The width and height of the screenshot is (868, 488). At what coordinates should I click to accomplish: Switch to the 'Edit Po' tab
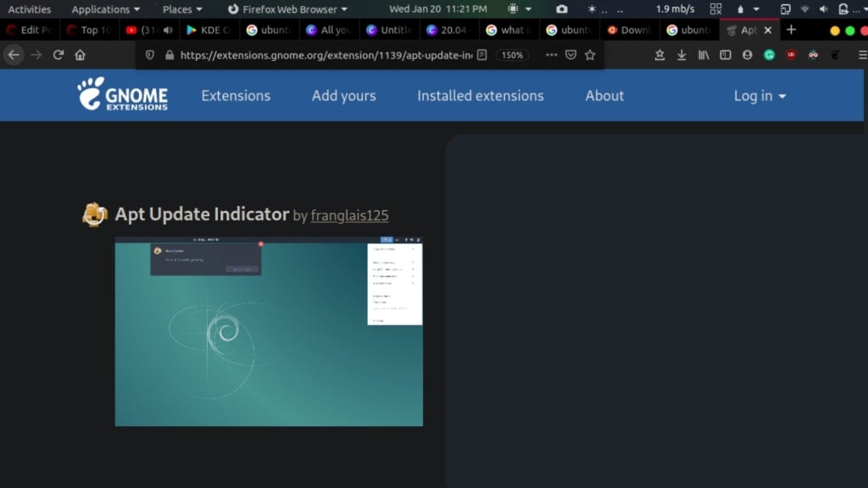tap(30, 30)
